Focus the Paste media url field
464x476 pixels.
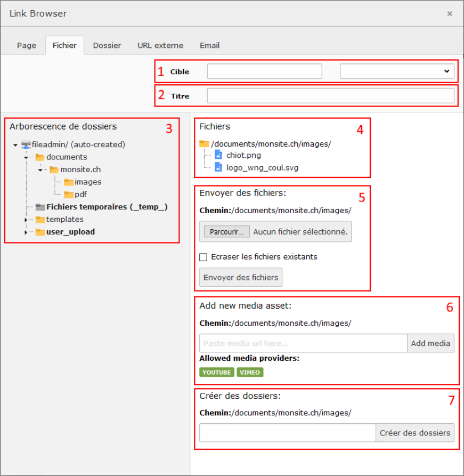(x=303, y=343)
